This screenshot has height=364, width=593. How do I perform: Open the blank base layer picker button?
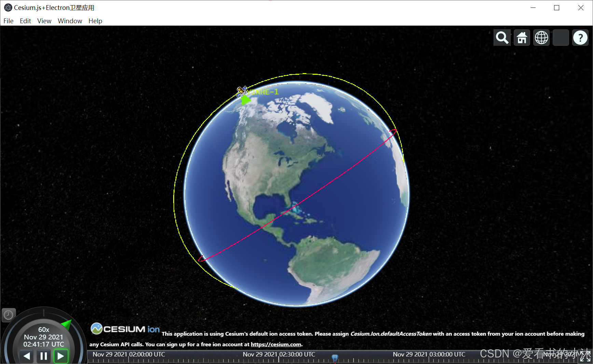561,38
